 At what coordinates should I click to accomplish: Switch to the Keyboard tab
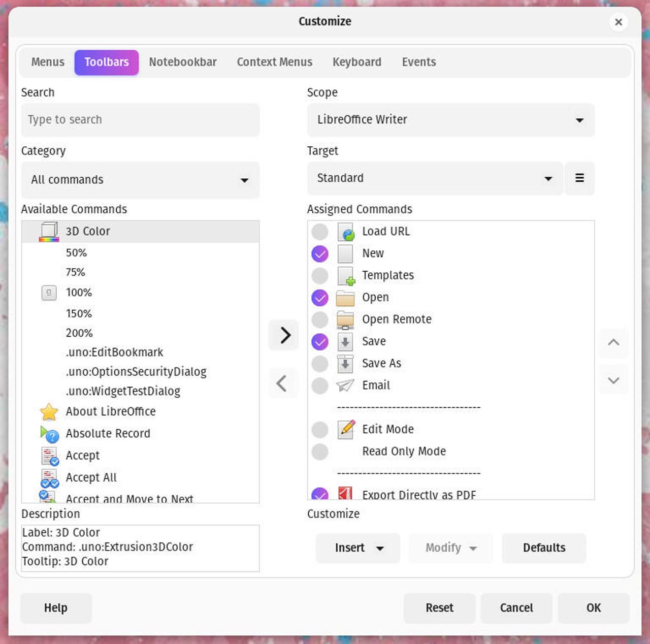click(357, 62)
